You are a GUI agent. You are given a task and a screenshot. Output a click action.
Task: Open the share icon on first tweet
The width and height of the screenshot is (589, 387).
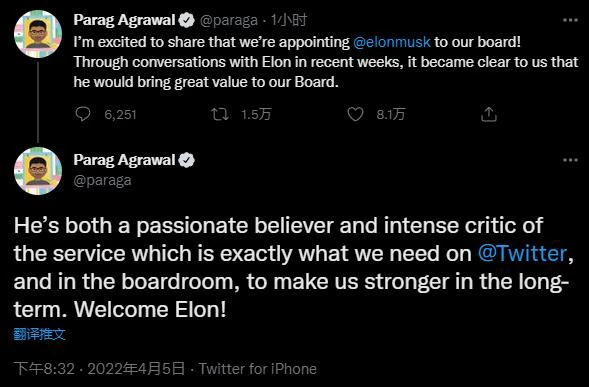(x=489, y=114)
